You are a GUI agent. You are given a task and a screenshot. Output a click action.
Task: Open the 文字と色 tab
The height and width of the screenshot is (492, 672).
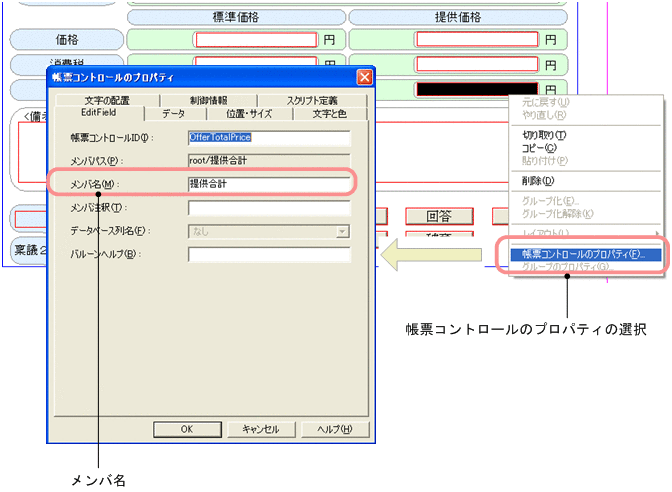tap(330, 114)
